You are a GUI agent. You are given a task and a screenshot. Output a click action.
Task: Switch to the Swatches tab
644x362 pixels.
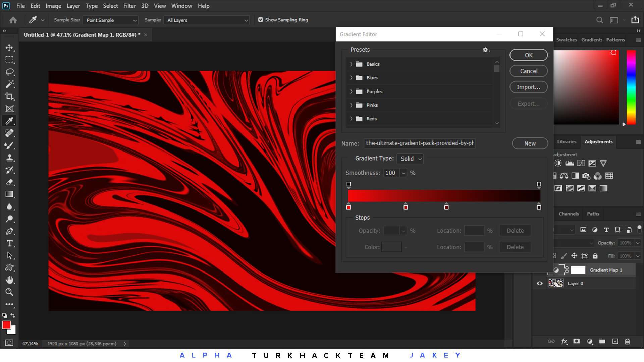567,40
